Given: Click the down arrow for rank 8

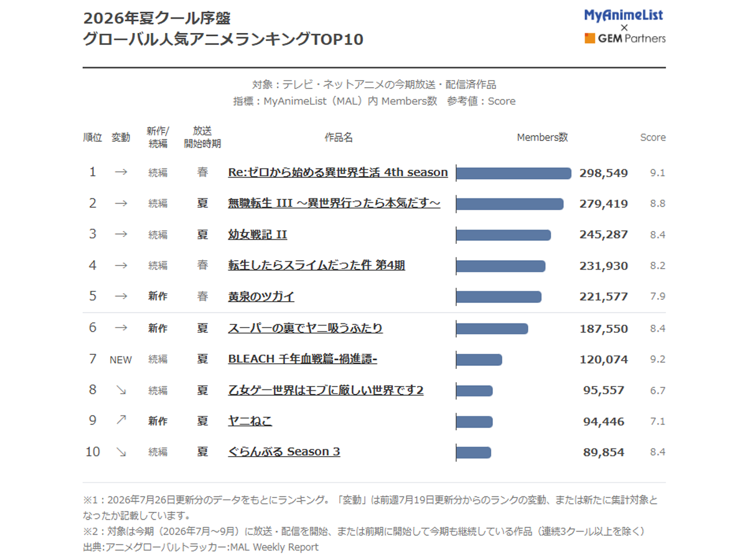Looking at the screenshot, I should point(121,390).
